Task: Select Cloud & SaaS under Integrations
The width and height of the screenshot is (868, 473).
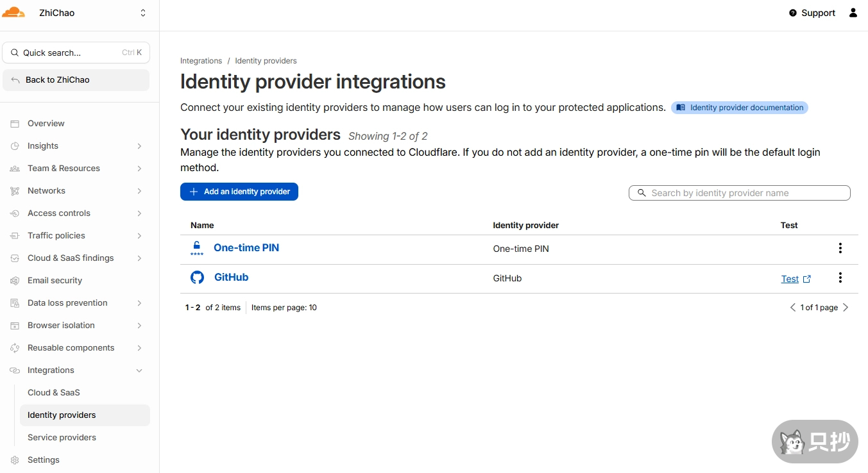Action: [54, 393]
